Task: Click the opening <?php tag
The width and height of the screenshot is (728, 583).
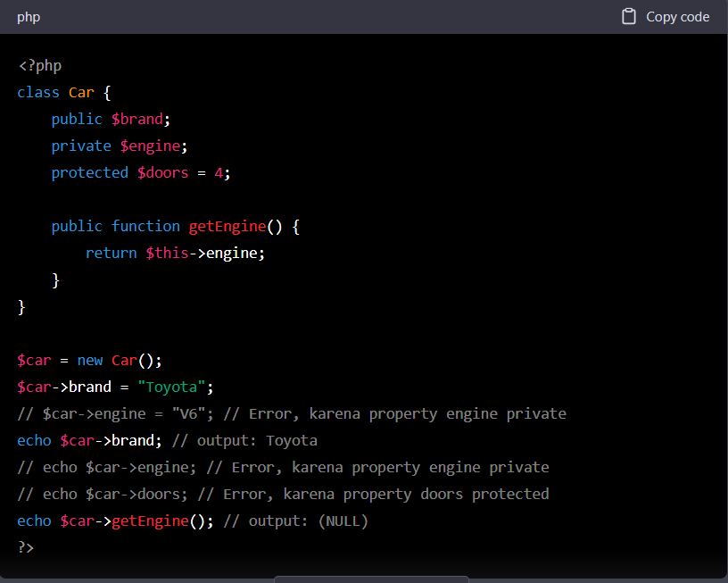Action: (39, 65)
